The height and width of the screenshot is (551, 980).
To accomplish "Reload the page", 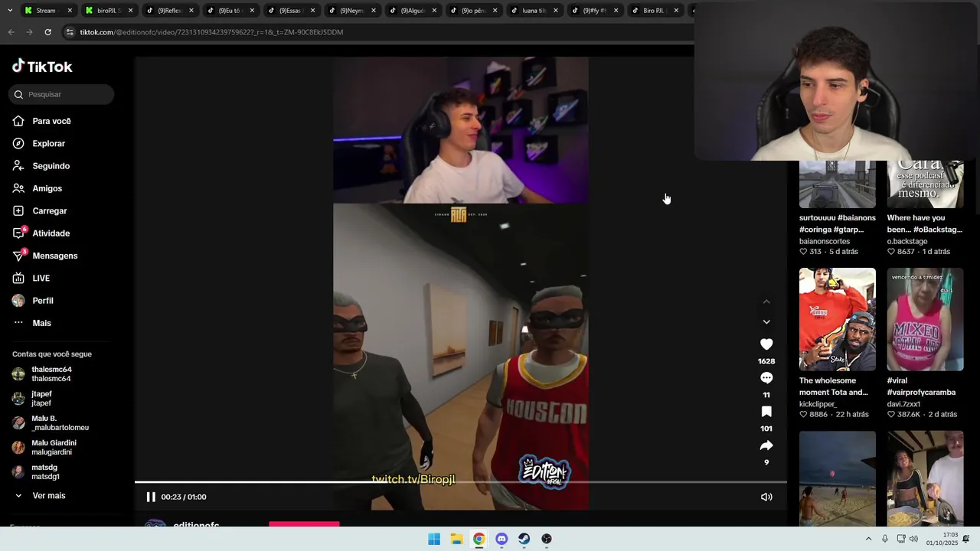I will click(47, 32).
